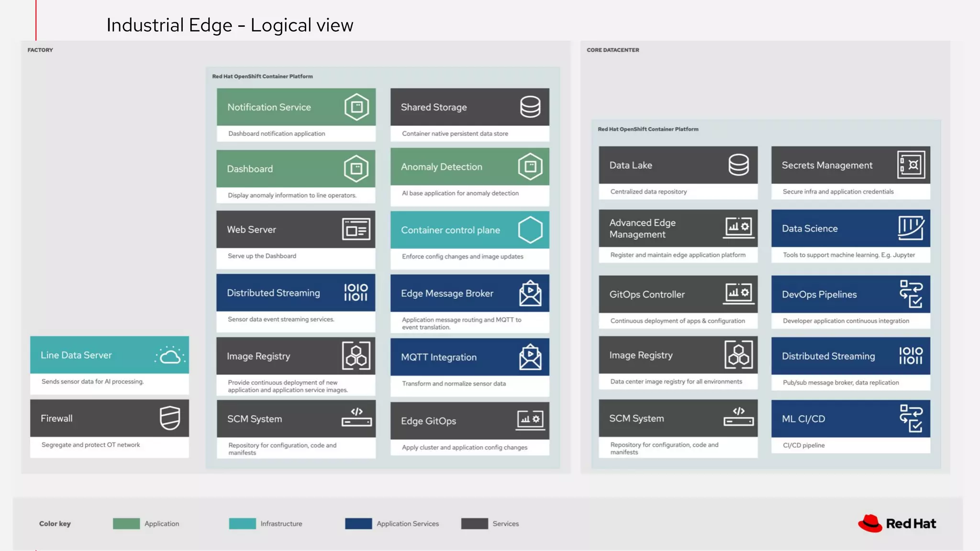Select the Anomaly Detection tile title
The height and width of the screenshot is (551, 980).
[x=441, y=167]
